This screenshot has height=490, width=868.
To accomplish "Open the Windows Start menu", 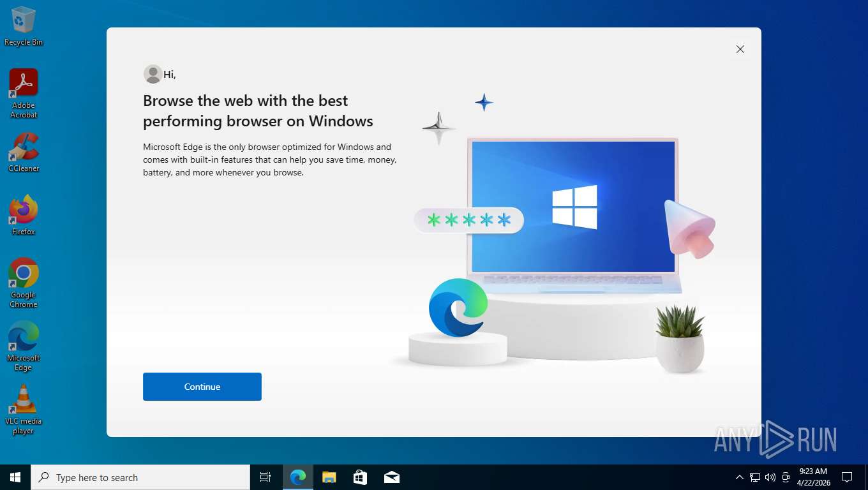I will pos(15,477).
